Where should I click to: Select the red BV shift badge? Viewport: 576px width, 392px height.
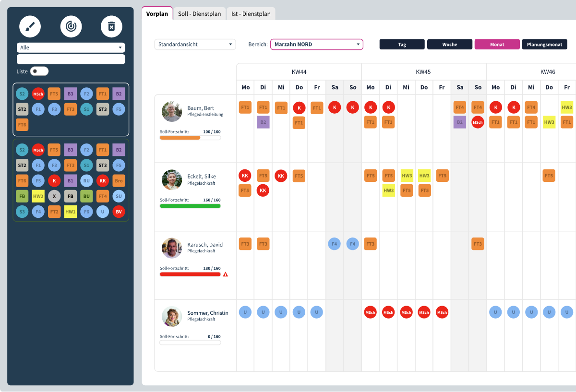(119, 212)
